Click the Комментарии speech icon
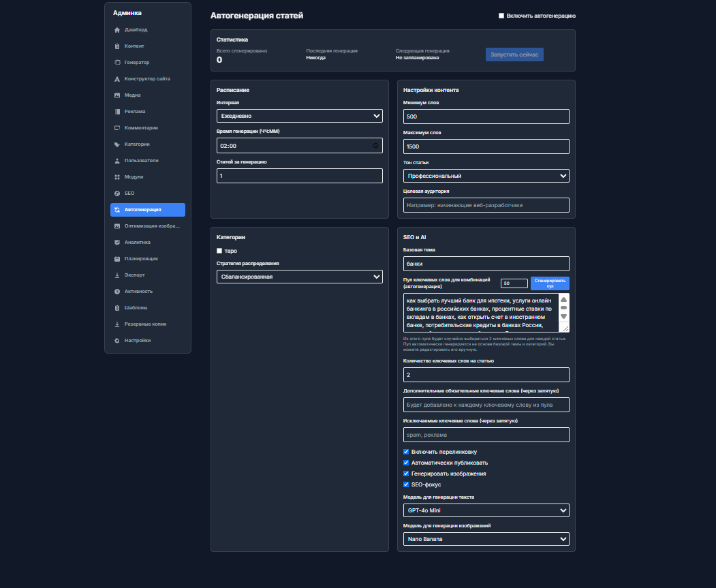This screenshot has width=716, height=588. pos(117,128)
